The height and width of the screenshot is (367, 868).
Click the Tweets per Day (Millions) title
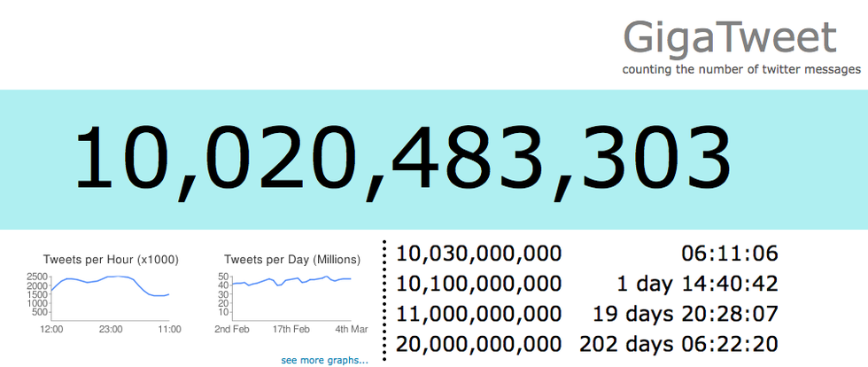click(x=292, y=260)
